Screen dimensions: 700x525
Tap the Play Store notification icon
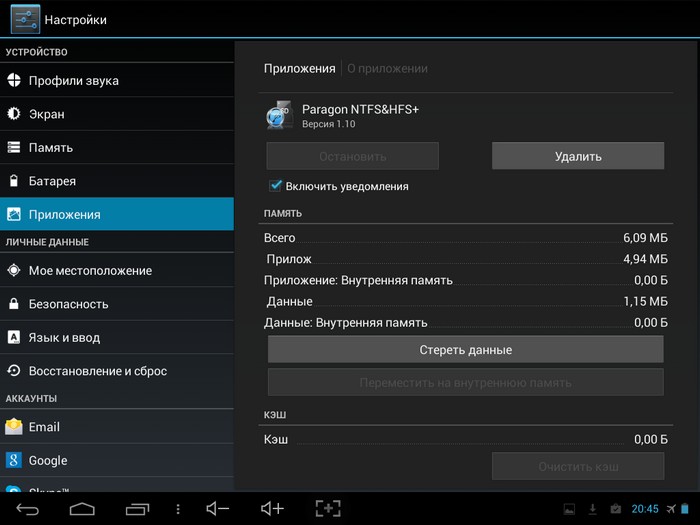616,509
